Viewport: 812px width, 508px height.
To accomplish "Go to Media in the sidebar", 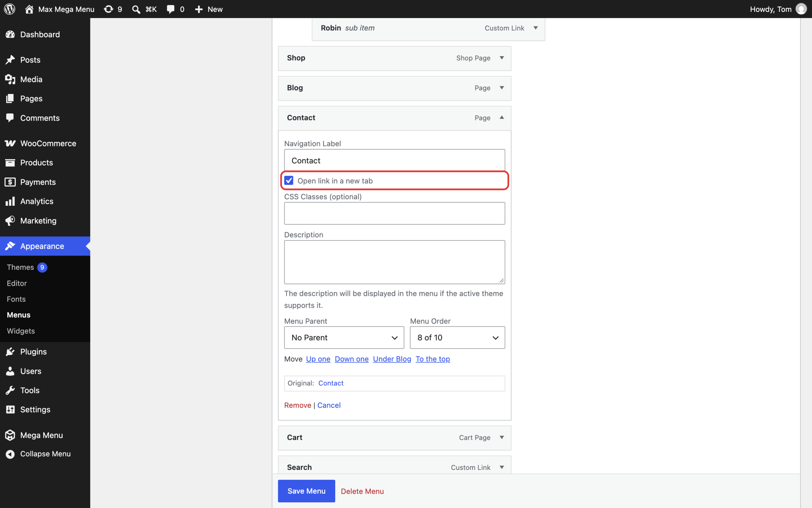I will point(31,79).
